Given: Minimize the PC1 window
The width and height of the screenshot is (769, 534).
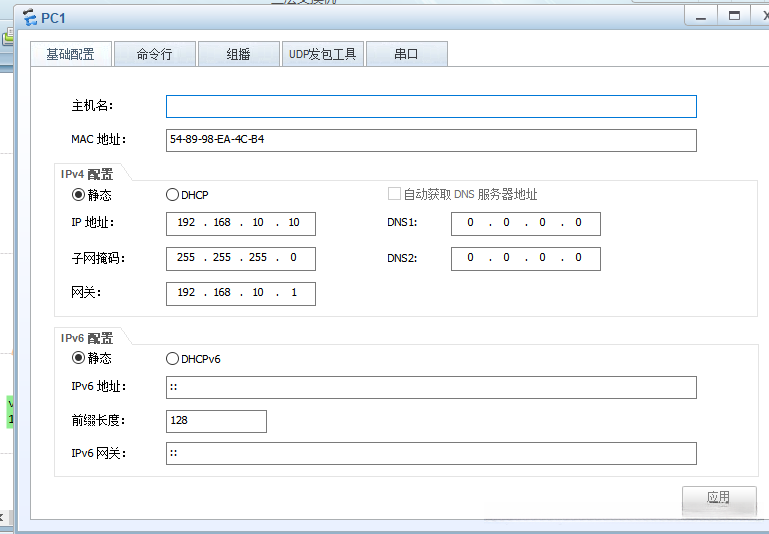Looking at the screenshot, I should pyautogui.click(x=701, y=16).
